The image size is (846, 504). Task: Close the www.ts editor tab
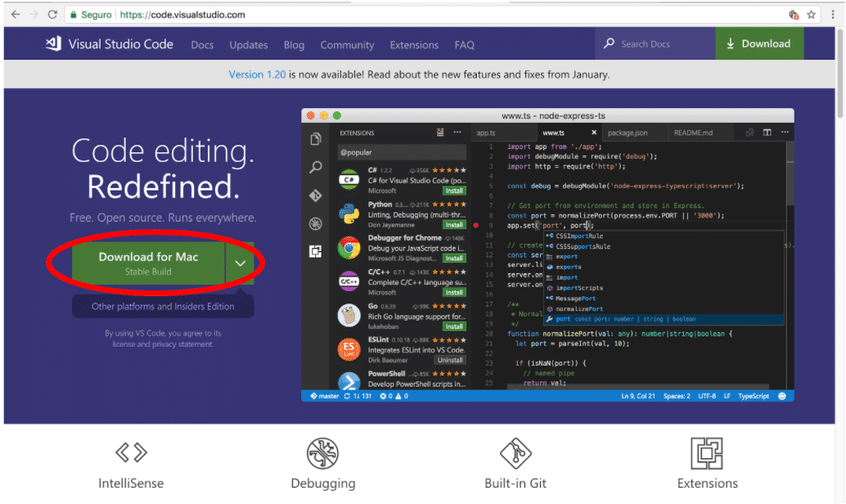pyautogui.click(x=593, y=133)
